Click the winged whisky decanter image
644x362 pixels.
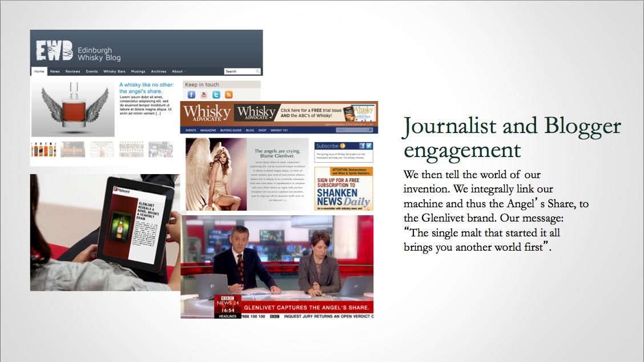(73, 108)
